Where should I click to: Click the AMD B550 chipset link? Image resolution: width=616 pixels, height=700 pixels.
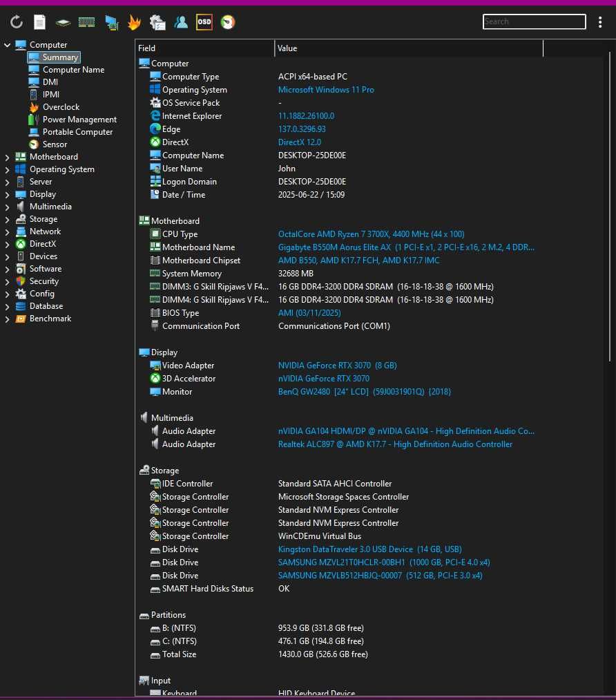358,261
